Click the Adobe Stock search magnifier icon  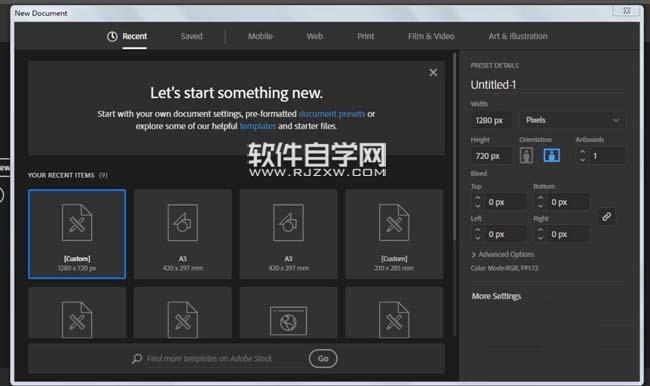click(x=137, y=359)
